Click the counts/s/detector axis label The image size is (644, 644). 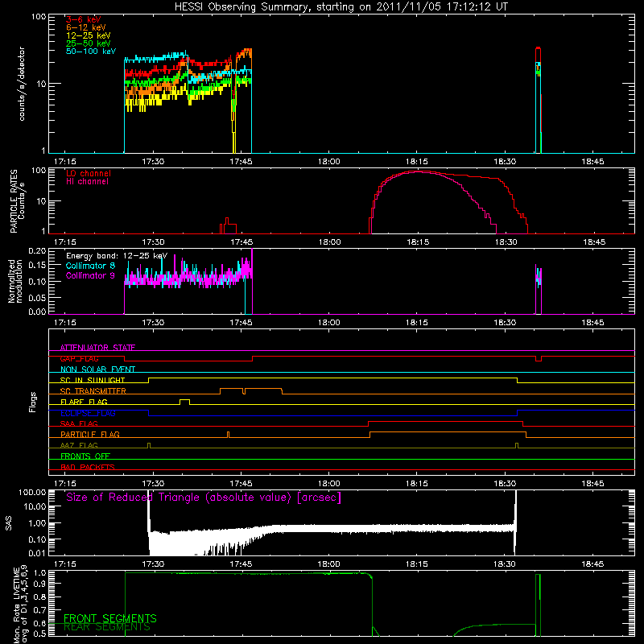pyautogui.click(x=22, y=84)
